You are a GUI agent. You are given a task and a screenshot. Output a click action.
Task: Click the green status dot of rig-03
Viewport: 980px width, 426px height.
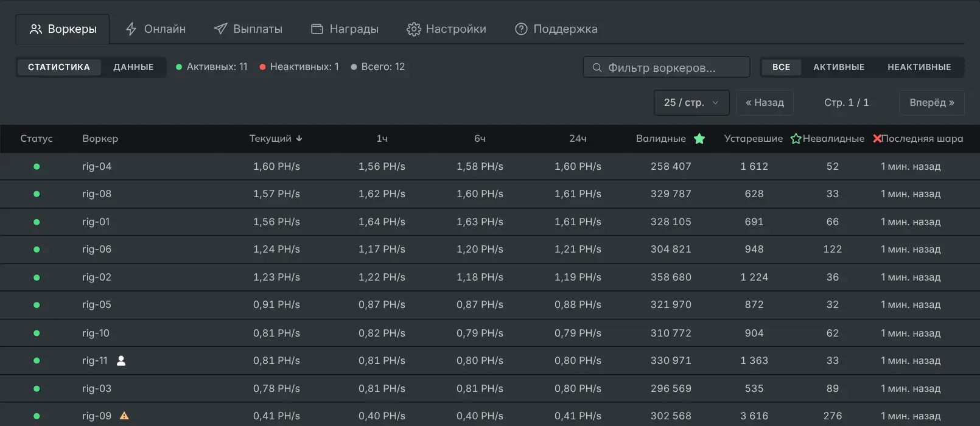click(37, 389)
